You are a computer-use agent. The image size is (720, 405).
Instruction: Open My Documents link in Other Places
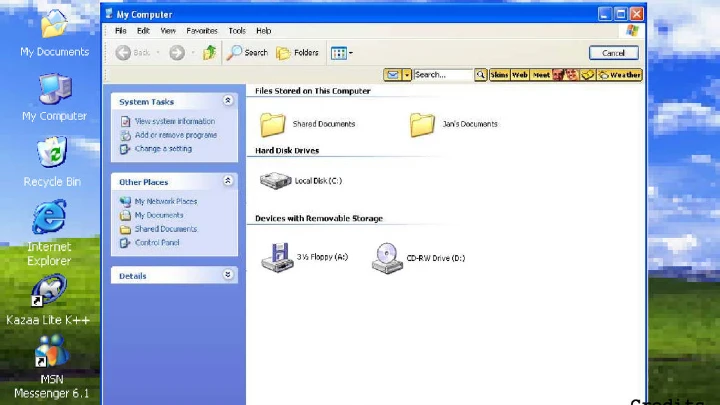pyautogui.click(x=159, y=215)
